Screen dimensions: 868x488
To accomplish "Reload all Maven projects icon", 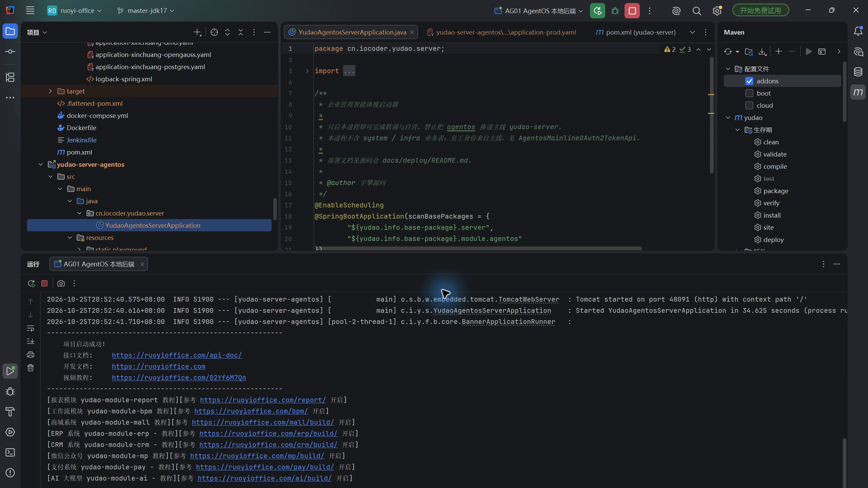I will (728, 52).
